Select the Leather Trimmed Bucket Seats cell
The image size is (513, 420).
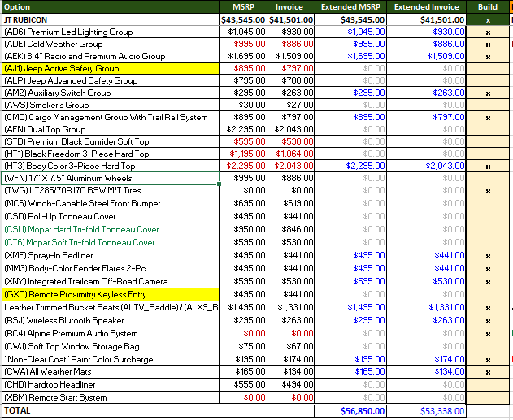(x=111, y=308)
